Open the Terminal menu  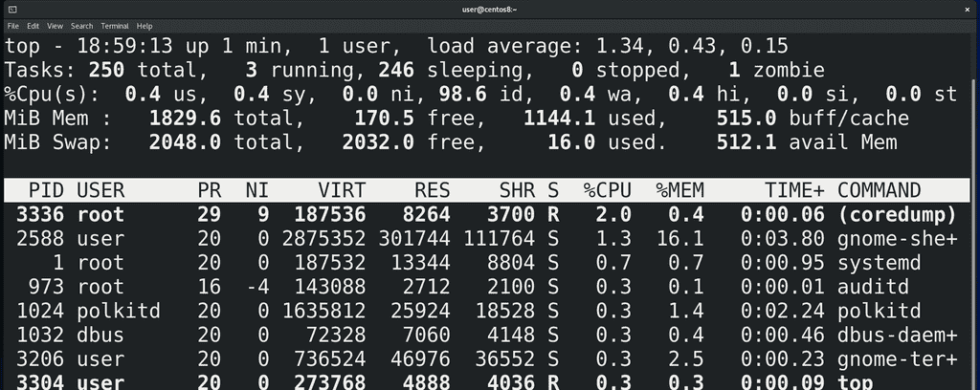pos(115,26)
